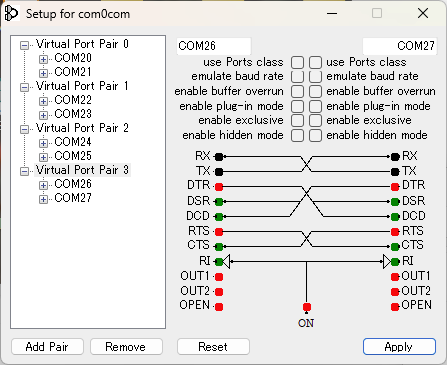This screenshot has width=447, height=365.
Task: Click the COM26 TX pin
Action: click(x=219, y=172)
